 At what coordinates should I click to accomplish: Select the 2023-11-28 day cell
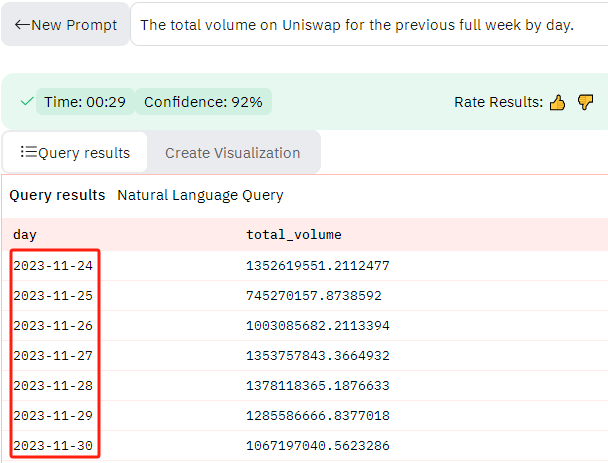point(53,385)
